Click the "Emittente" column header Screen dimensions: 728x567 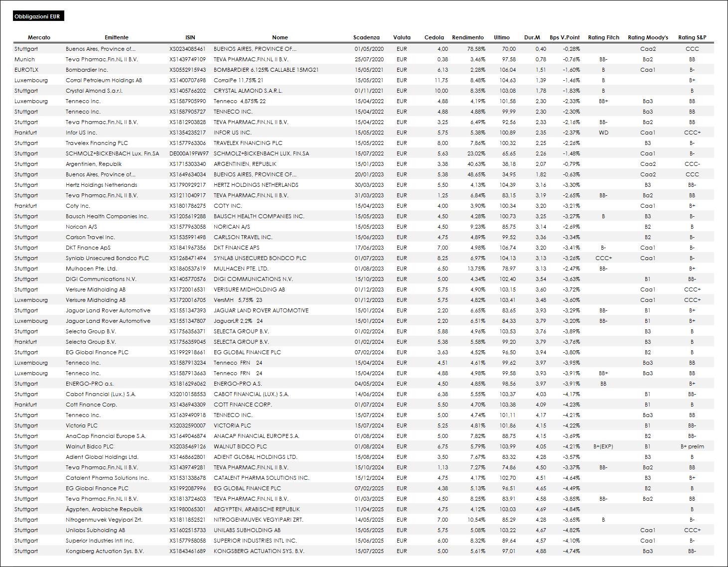click(x=117, y=37)
